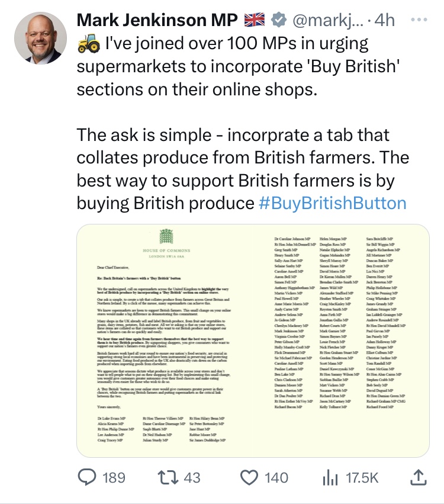Open Mark Jenkinson's profile avatar
The width and height of the screenshot is (444, 504).
coord(40,37)
